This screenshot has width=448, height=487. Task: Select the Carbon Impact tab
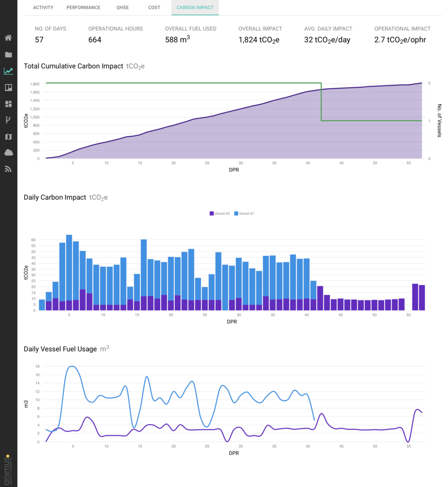[195, 8]
